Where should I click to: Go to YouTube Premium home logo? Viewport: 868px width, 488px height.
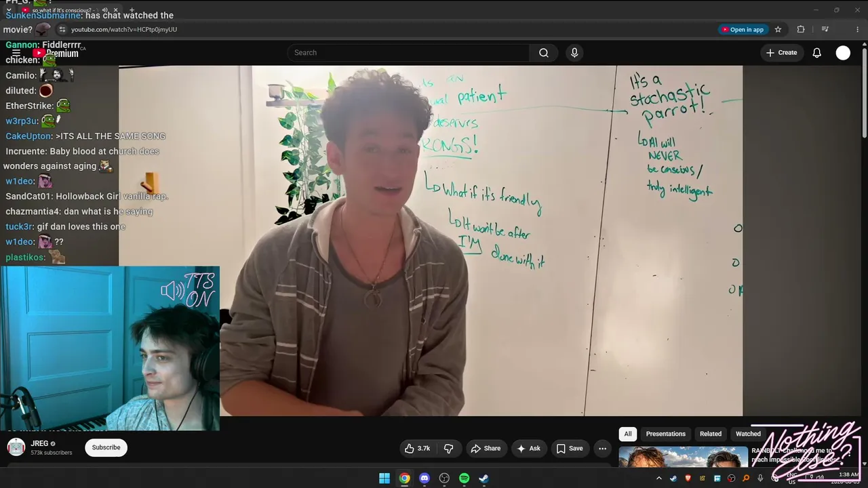(56, 54)
